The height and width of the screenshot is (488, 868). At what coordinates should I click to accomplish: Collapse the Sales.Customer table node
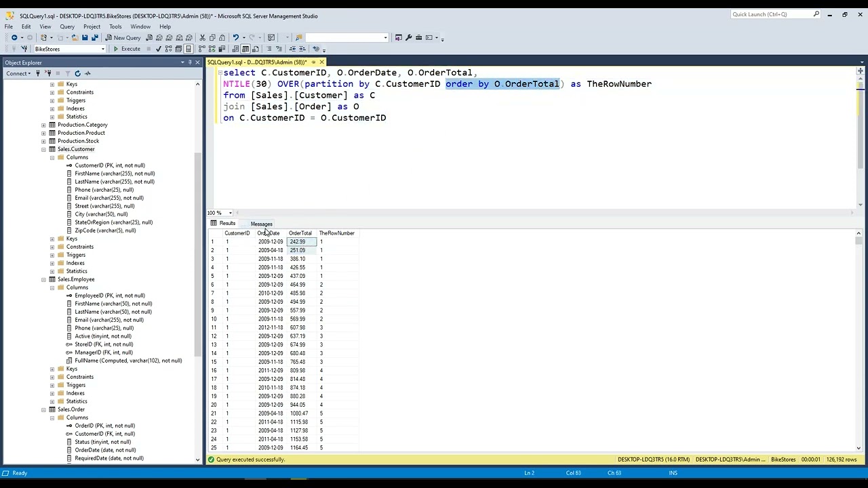pyautogui.click(x=43, y=149)
